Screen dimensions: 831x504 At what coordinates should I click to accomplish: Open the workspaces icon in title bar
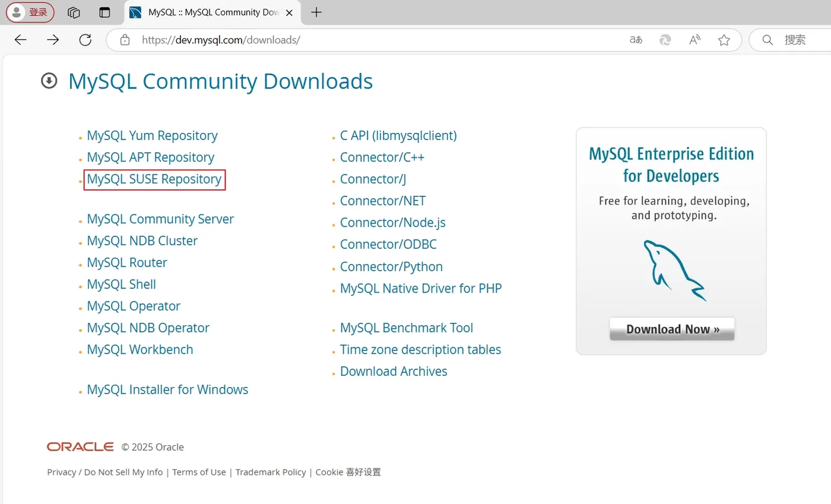(x=74, y=12)
